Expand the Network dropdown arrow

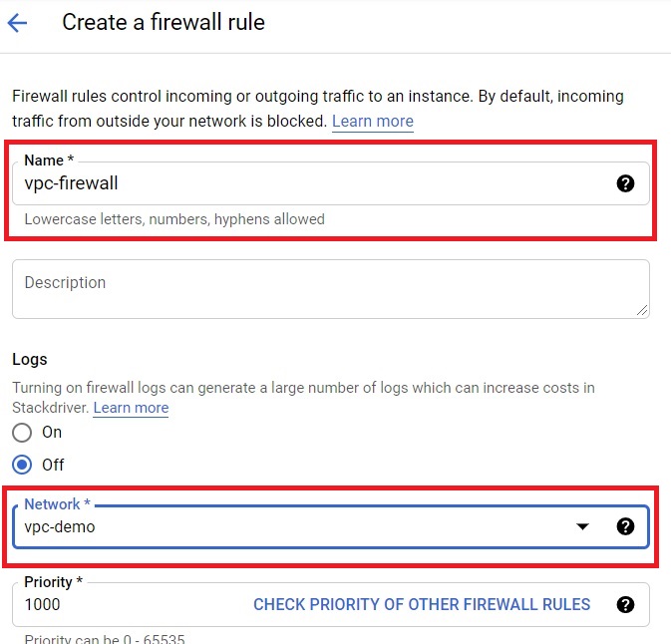pos(582,526)
